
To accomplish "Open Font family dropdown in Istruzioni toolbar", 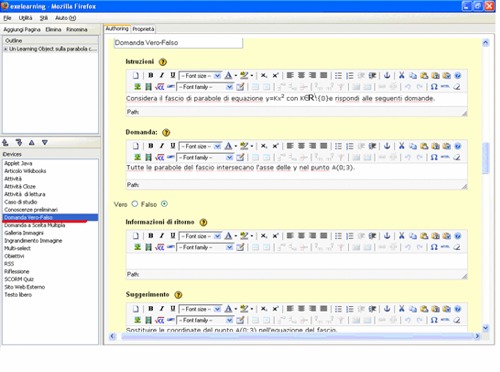I will click(205, 87).
